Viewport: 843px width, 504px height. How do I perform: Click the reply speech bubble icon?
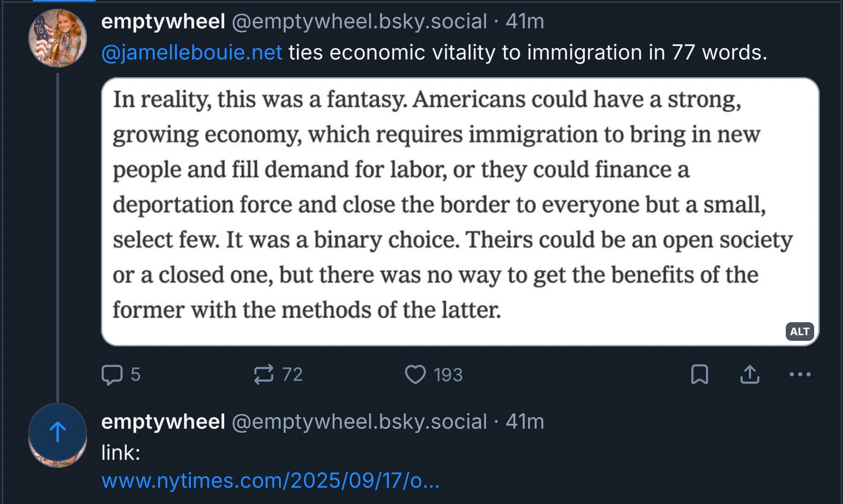112,375
